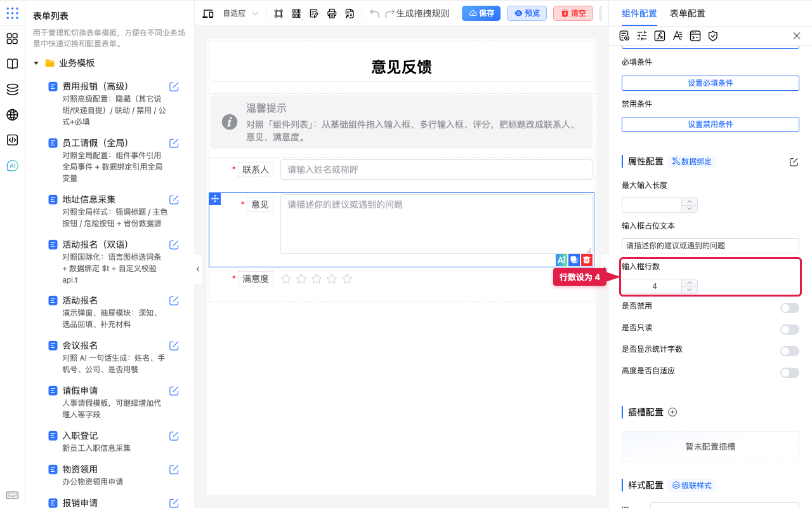Image resolution: width=812 pixels, height=508 pixels.
Task: Click the keyboard icon at sidebar bottom
Action: (x=12, y=495)
